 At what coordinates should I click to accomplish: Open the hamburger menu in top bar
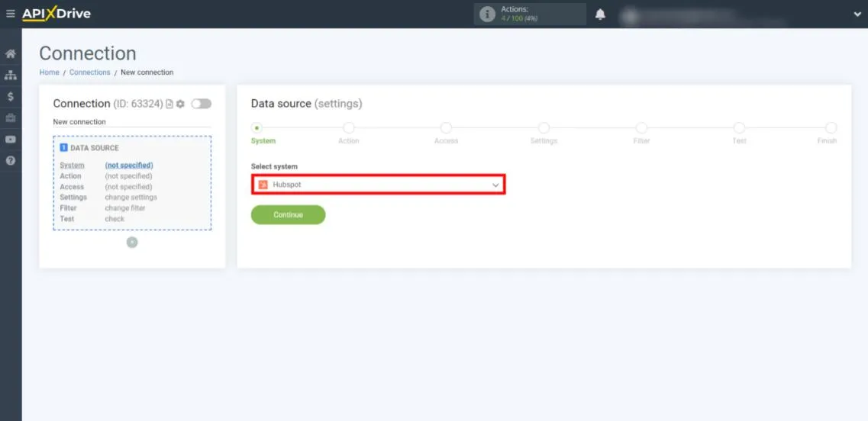(10, 14)
